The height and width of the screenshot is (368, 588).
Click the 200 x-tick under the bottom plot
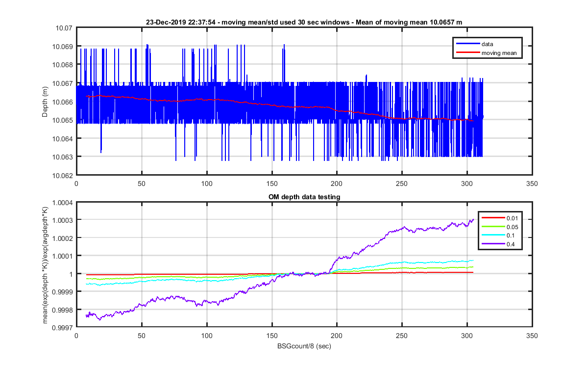[x=337, y=336]
